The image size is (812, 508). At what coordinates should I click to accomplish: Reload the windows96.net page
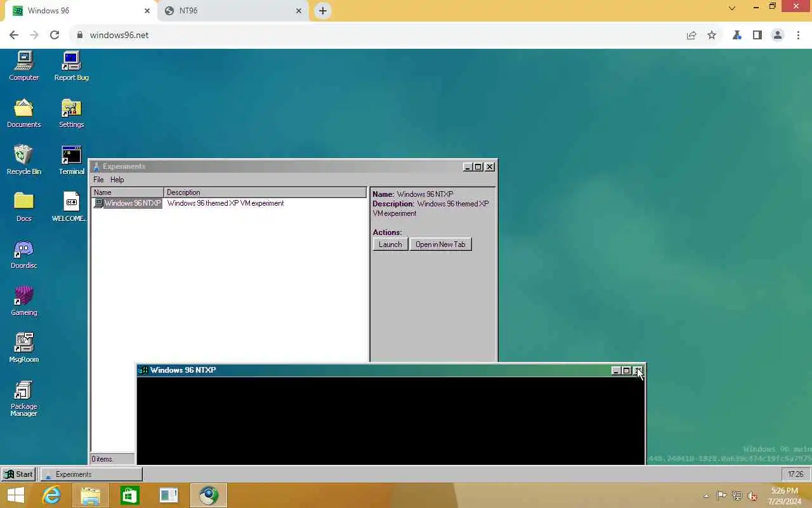55,35
